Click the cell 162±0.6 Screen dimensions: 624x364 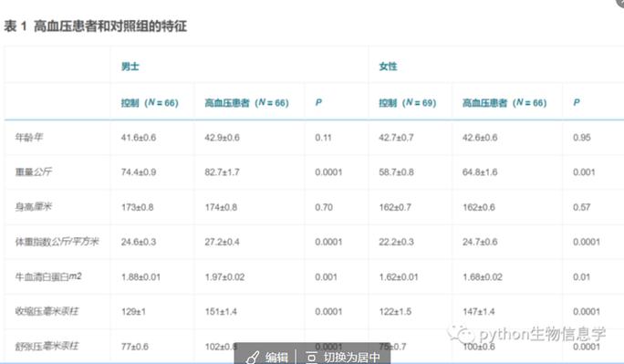(x=479, y=207)
